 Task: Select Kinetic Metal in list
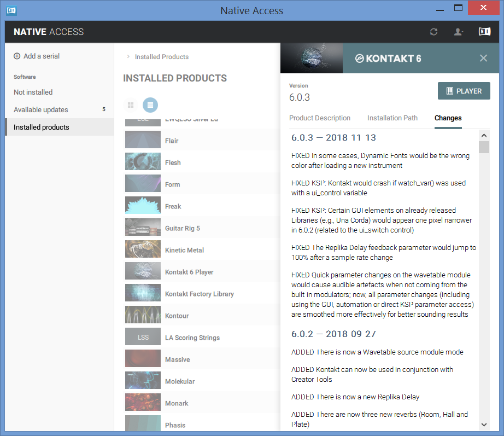coord(184,251)
